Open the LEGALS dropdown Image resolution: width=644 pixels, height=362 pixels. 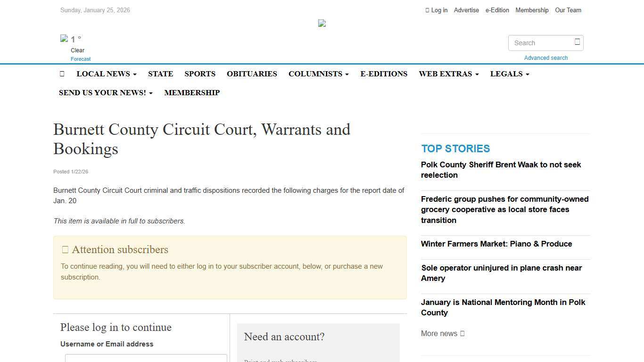(x=509, y=74)
